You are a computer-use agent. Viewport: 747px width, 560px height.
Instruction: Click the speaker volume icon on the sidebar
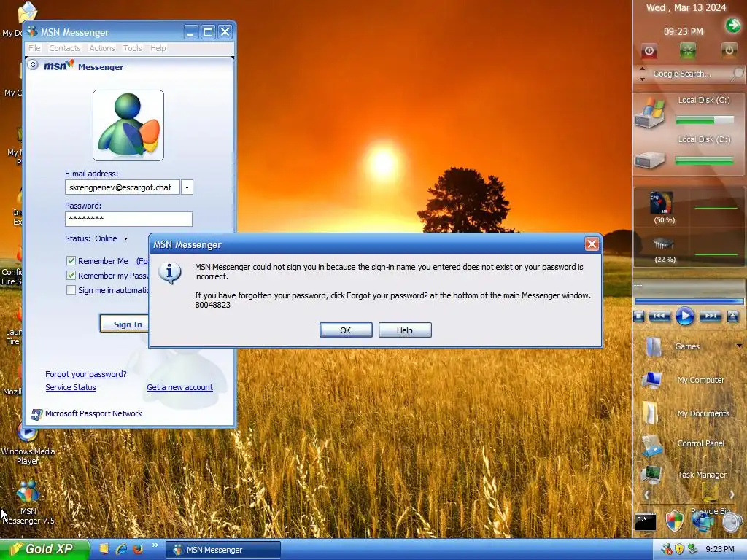[x=732, y=522]
